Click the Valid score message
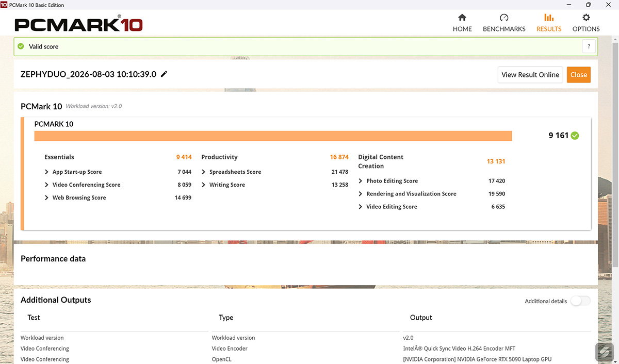619x364 pixels. pyautogui.click(x=43, y=46)
